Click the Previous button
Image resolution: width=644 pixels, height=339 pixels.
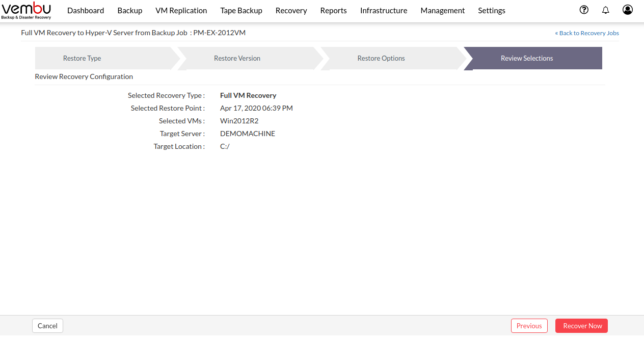click(x=529, y=326)
